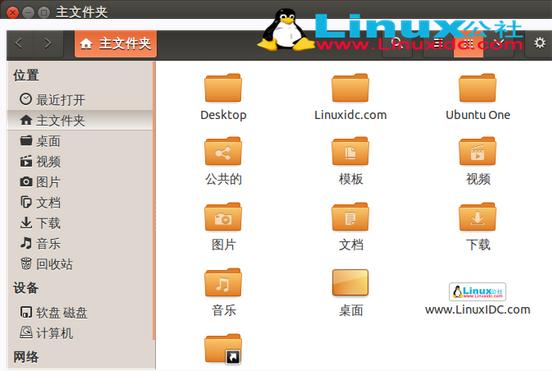This screenshot has height=371, width=552.
Task: Select 计算机 computer device in sidebar
Action: coord(80,333)
